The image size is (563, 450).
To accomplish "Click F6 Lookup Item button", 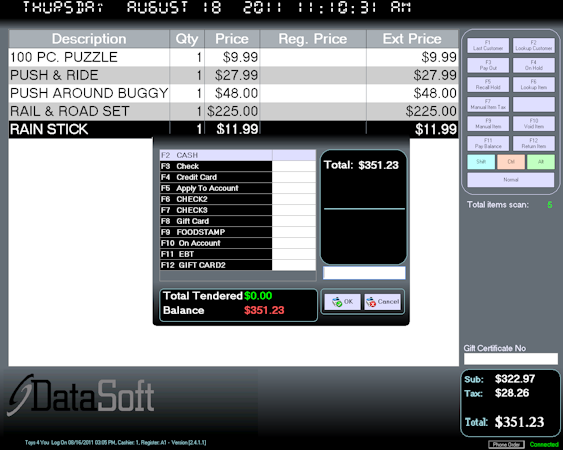I will pyautogui.click(x=534, y=84).
